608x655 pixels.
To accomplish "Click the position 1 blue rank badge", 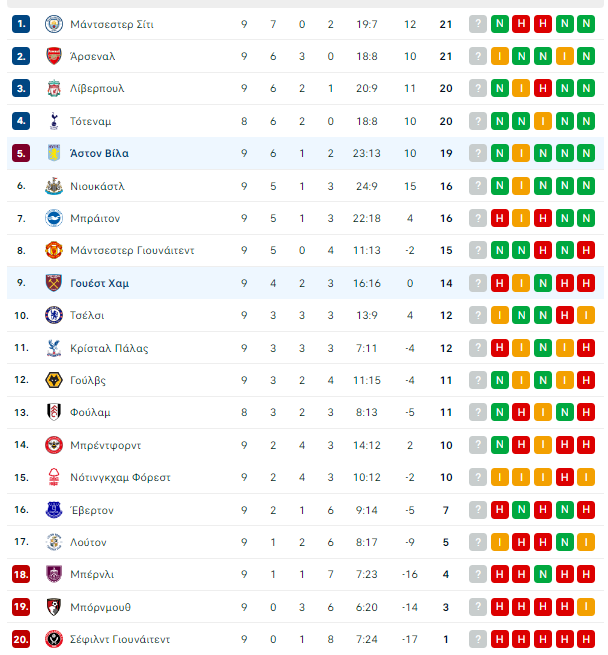I will pos(21,24).
